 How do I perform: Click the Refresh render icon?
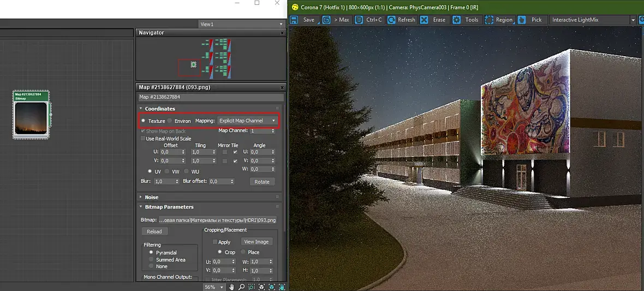(391, 20)
